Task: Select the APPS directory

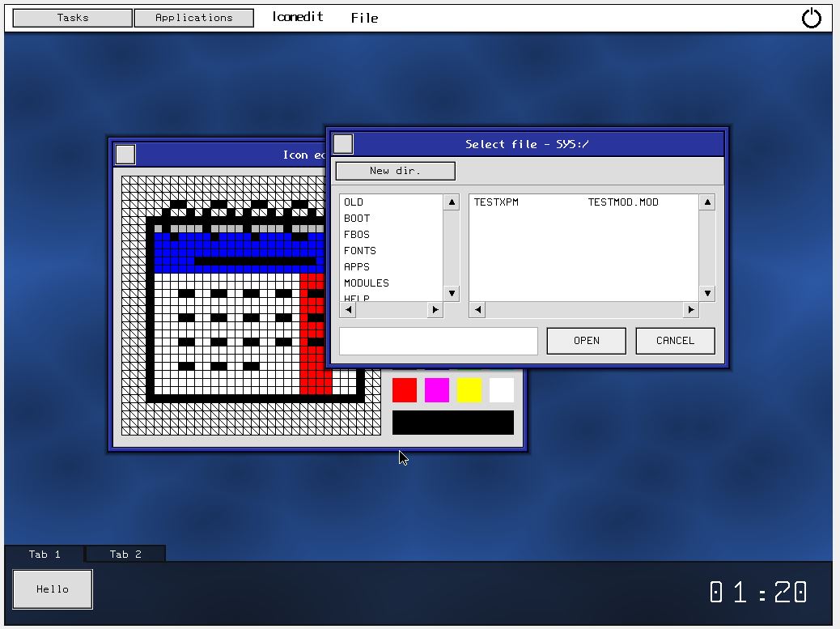Action: coord(357,266)
